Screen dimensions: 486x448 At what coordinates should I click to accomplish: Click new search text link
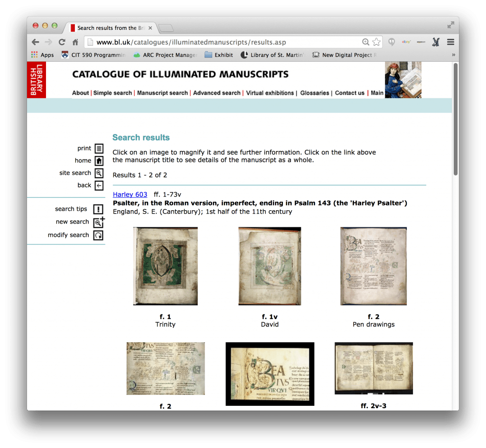tap(72, 222)
